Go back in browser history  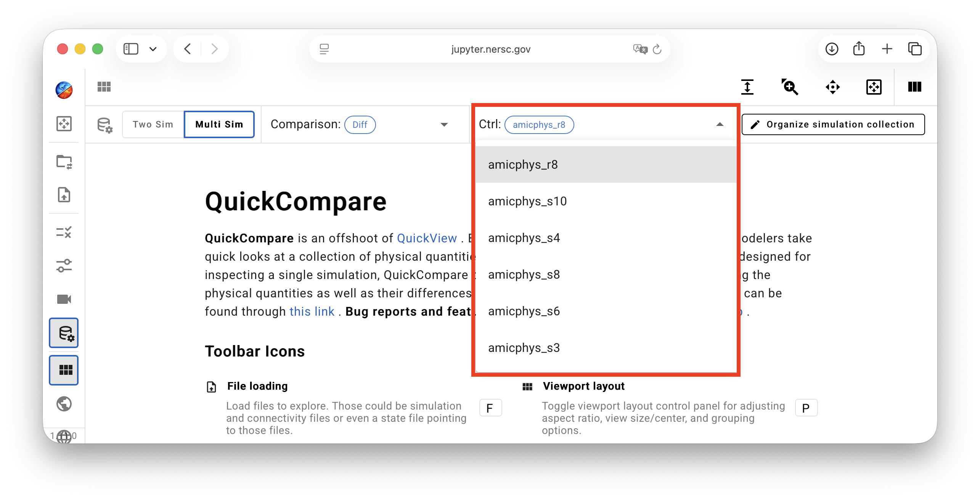(187, 49)
